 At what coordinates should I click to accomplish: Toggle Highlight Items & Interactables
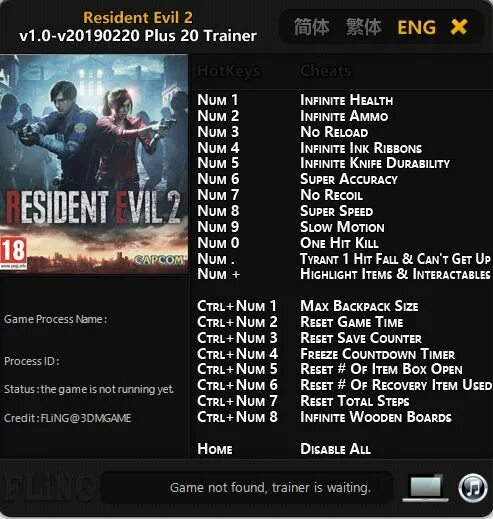395,274
